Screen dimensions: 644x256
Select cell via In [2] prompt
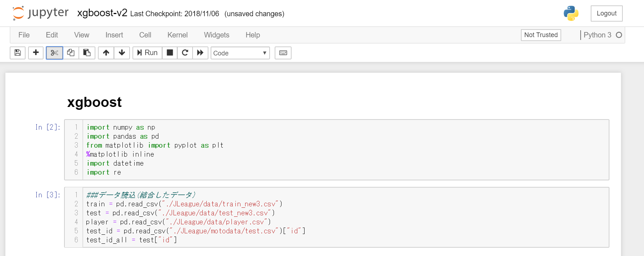click(x=48, y=127)
